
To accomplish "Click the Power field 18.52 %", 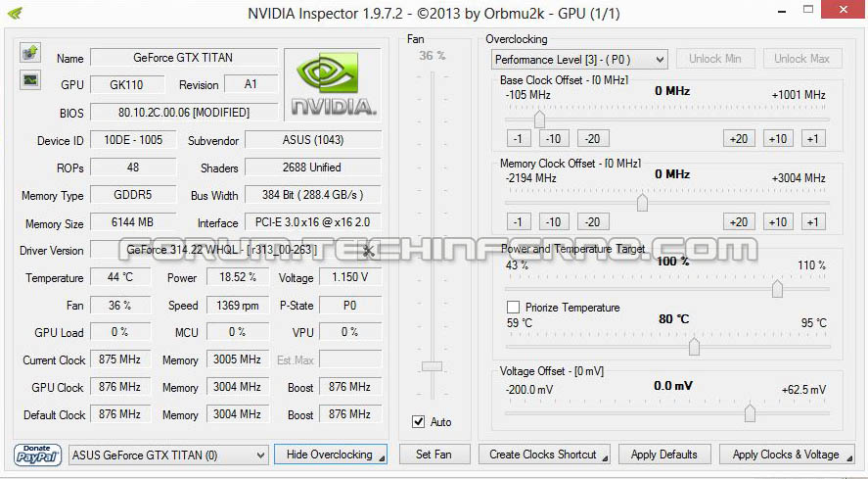I will click(x=238, y=277).
